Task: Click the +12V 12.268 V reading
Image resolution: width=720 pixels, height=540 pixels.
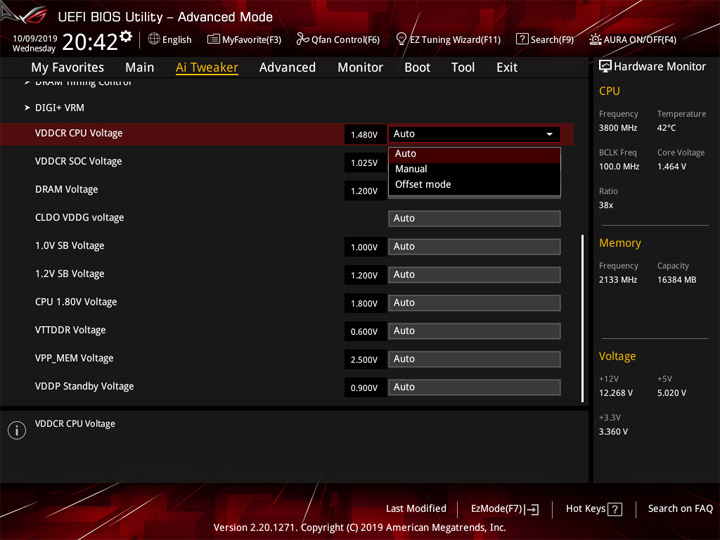Action: tap(616, 393)
